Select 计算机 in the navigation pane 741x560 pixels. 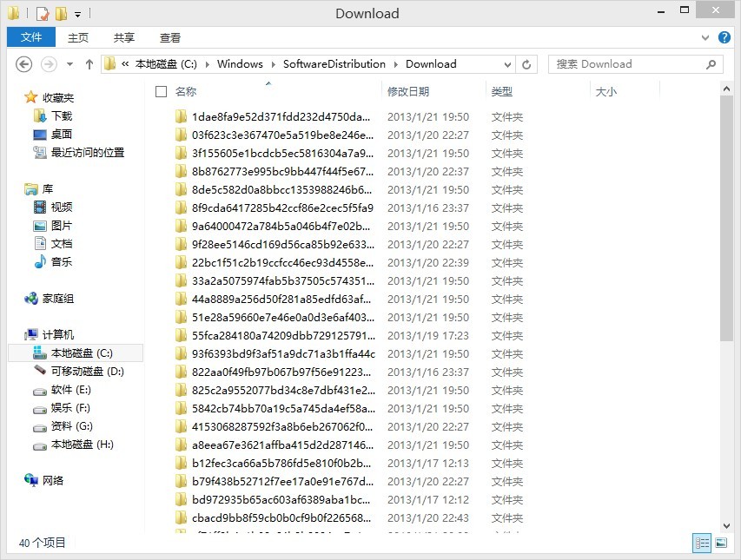57,335
